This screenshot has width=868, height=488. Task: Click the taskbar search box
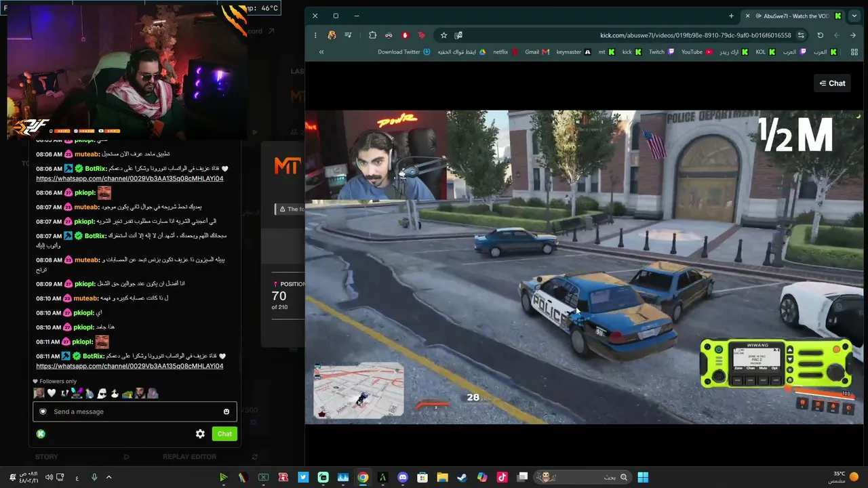point(582,477)
